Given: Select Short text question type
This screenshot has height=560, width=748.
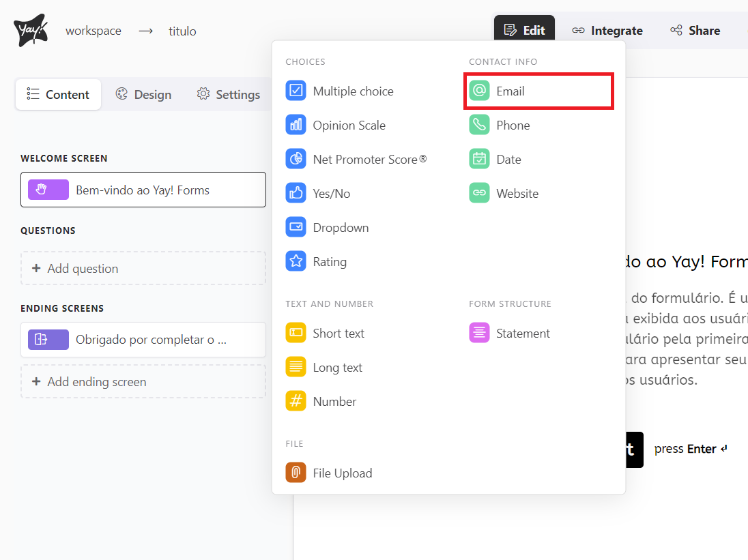Looking at the screenshot, I should pos(338,334).
